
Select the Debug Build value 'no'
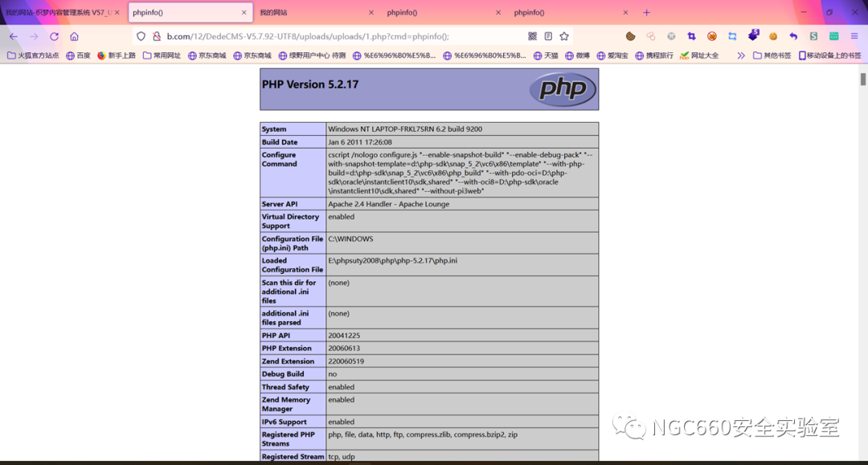(x=332, y=374)
